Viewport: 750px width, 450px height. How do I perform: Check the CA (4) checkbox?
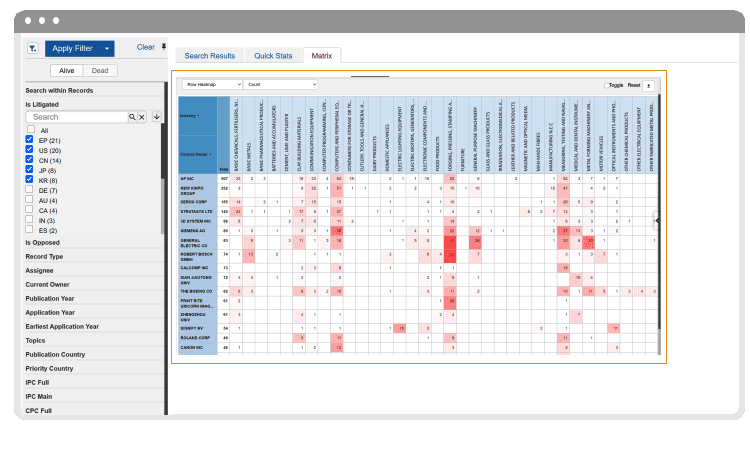pos(30,210)
